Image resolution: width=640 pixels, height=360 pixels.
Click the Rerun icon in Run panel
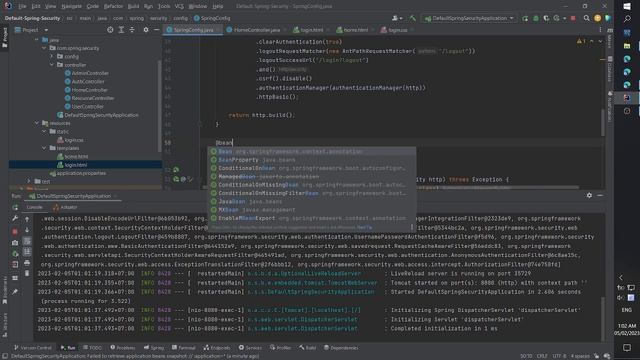tap(15, 207)
